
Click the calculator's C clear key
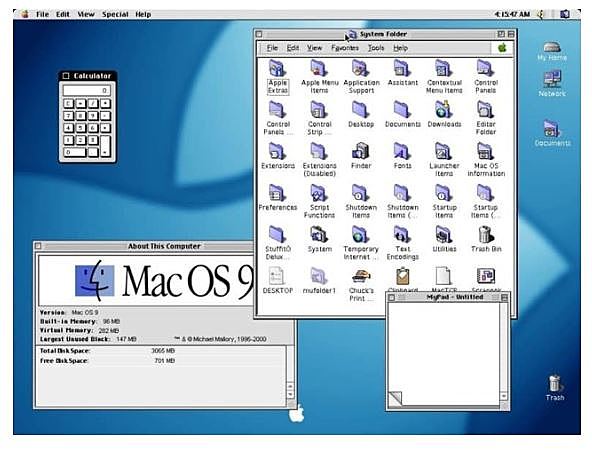(x=68, y=103)
